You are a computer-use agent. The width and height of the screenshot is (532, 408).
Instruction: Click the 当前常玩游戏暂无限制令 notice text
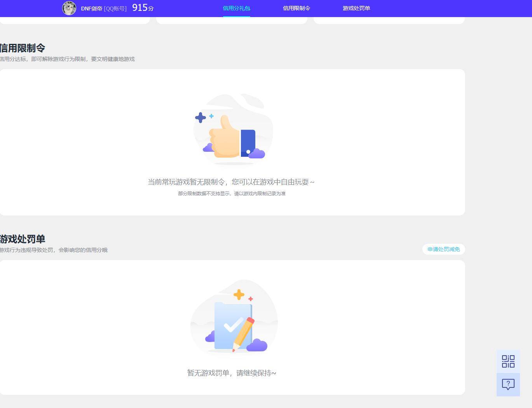(232, 182)
